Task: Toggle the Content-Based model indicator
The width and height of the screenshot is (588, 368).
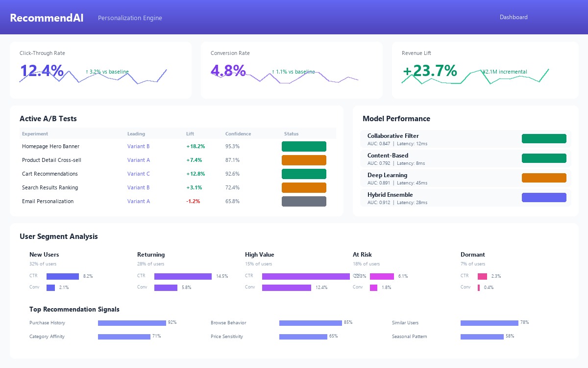Action: (x=544, y=158)
